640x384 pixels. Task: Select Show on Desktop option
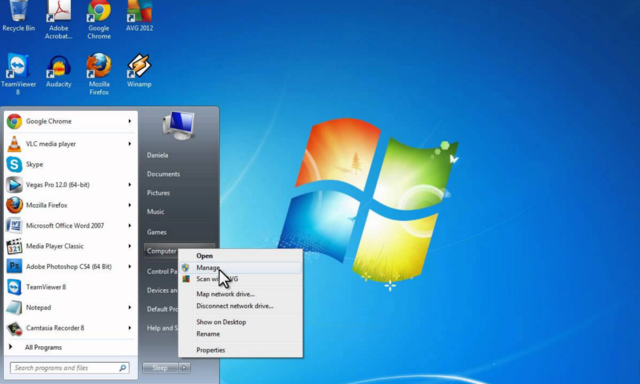pyautogui.click(x=240, y=322)
